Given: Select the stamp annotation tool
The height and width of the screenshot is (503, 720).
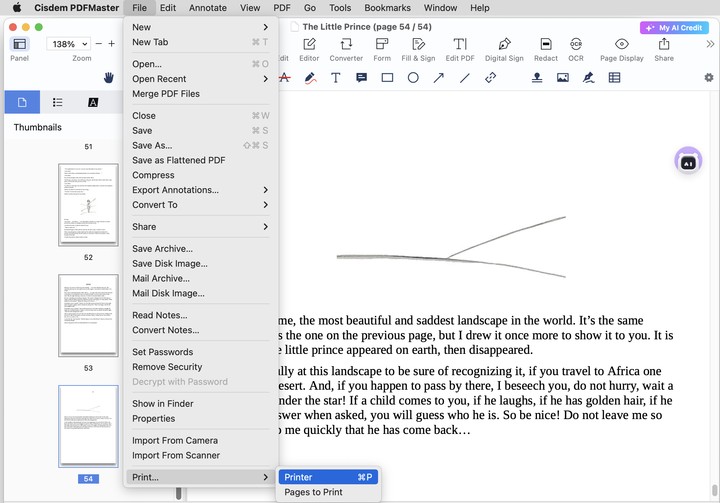Looking at the screenshot, I should pos(537,78).
